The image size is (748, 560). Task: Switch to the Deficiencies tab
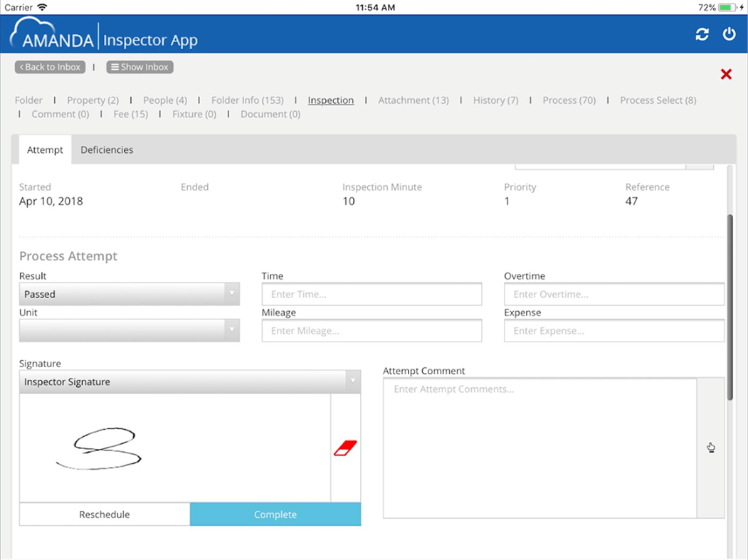pos(107,149)
